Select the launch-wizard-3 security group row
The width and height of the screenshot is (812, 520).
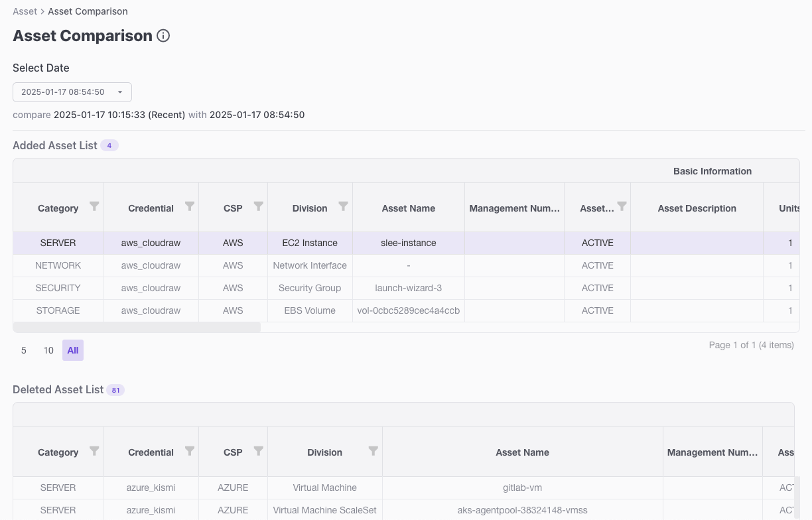tap(408, 288)
